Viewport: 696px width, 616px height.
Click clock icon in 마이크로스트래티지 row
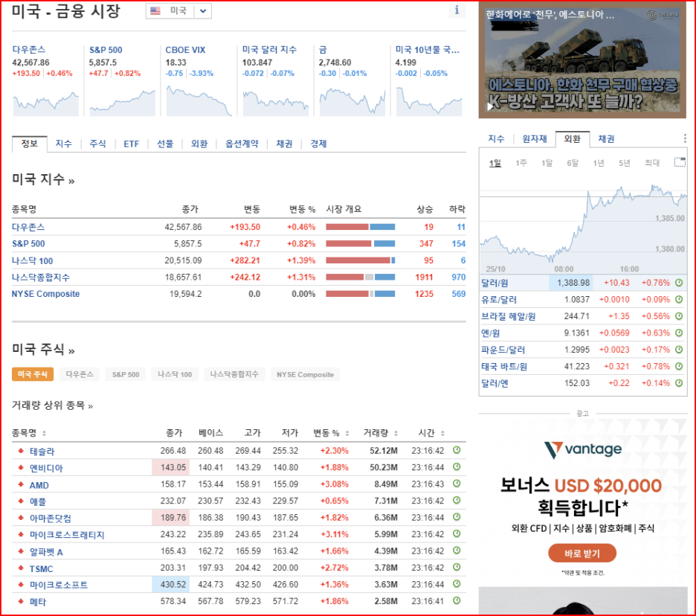[457, 534]
